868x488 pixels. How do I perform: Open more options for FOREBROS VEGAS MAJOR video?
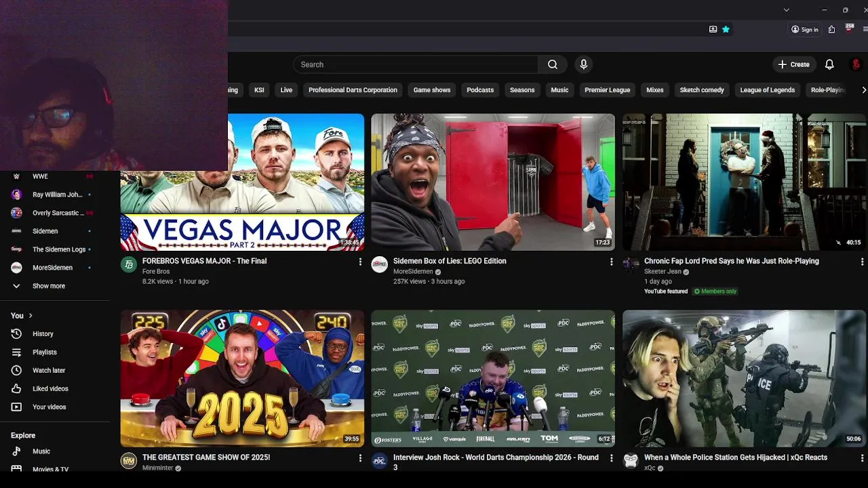360,262
